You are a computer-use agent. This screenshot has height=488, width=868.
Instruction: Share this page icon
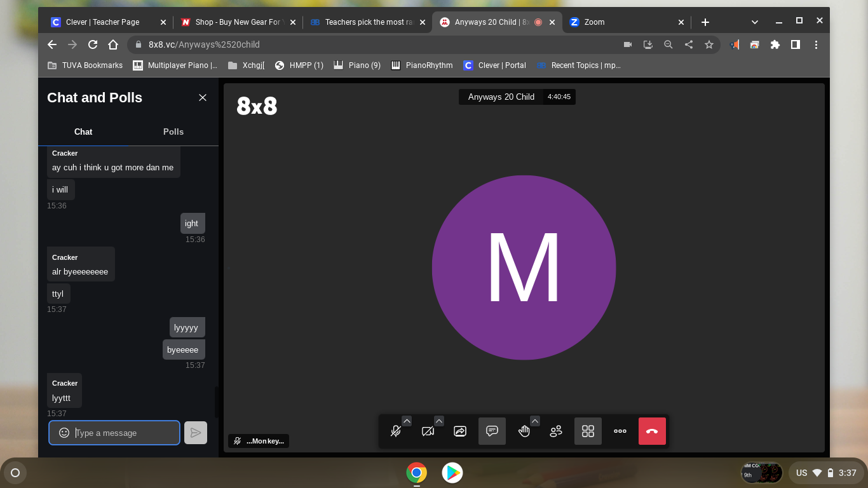[x=689, y=44]
